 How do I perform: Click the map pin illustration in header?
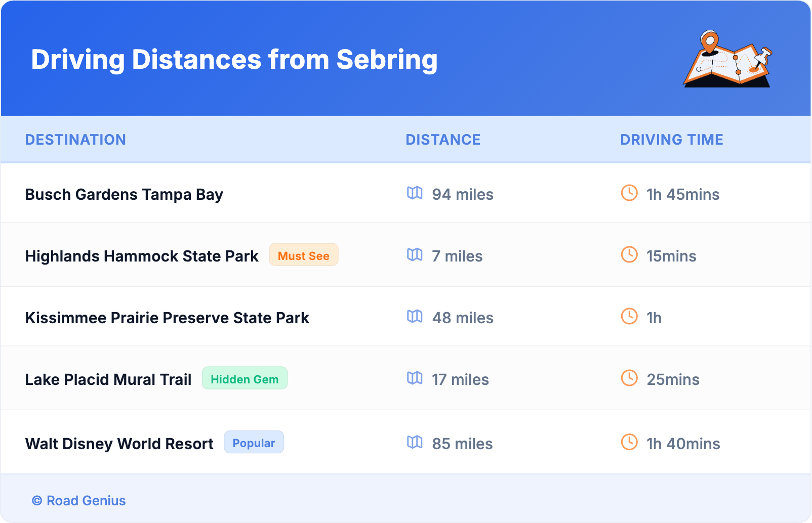(x=727, y=59)
